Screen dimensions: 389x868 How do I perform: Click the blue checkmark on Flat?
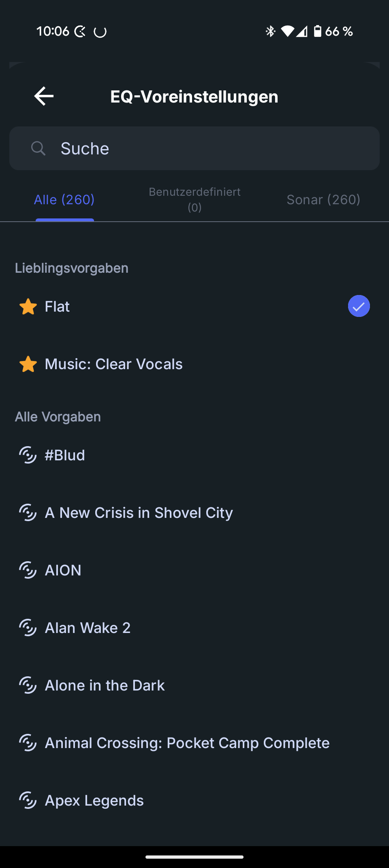click(359, 306)
